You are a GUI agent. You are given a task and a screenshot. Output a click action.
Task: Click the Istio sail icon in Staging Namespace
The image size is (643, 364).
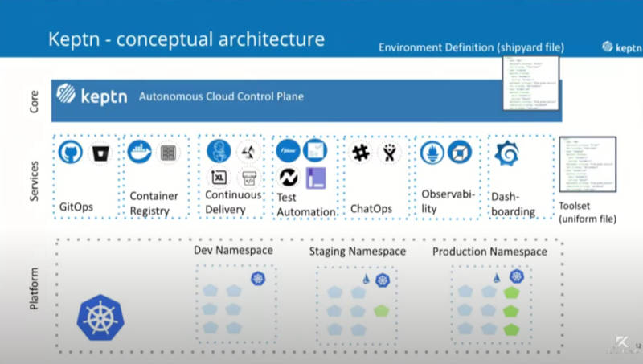tap(367, 279)
